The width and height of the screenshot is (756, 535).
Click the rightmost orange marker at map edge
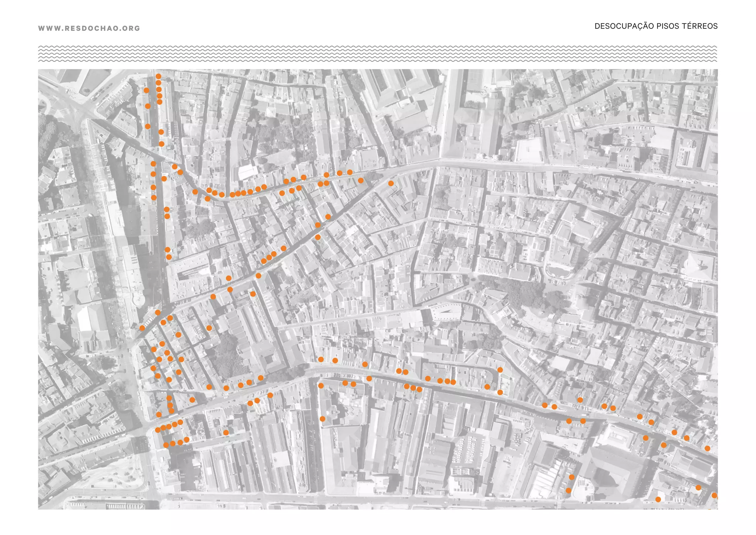click(x=714, y=495)
